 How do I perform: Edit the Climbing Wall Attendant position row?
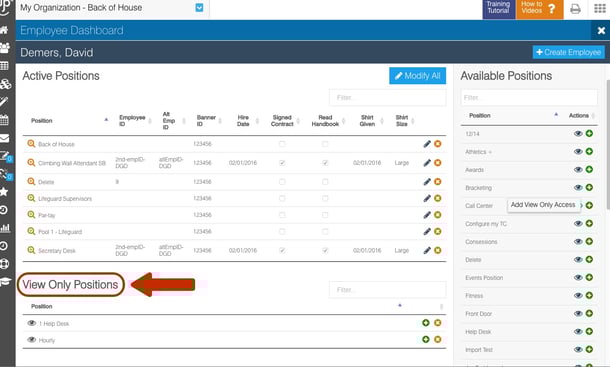click(x=427, y=163)
